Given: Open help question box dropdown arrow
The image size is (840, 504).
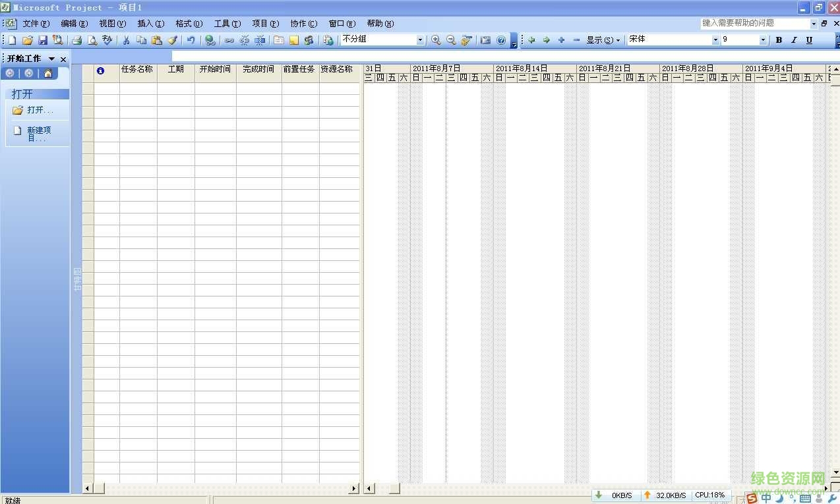Looking at the screenshot, I should (814, 24).
